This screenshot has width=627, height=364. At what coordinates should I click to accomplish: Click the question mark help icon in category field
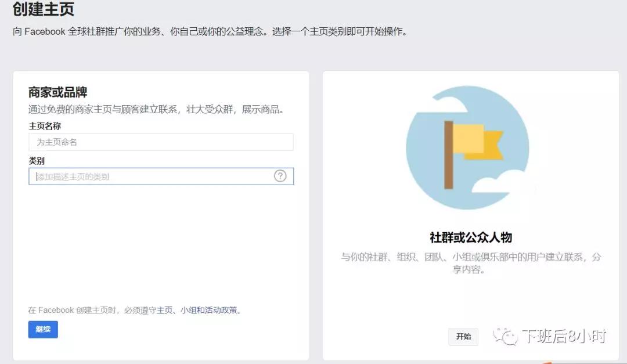point(280,176)
